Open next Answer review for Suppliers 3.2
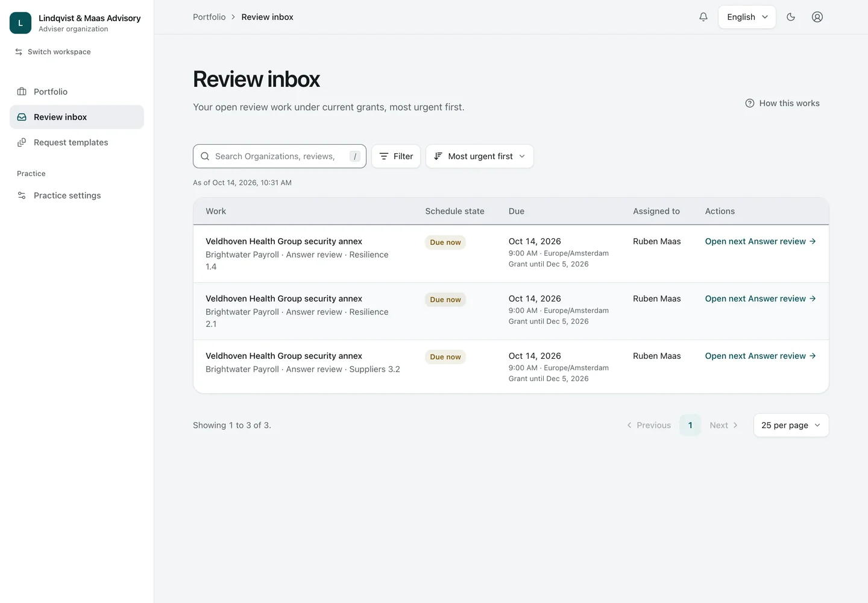 [761, 356]
